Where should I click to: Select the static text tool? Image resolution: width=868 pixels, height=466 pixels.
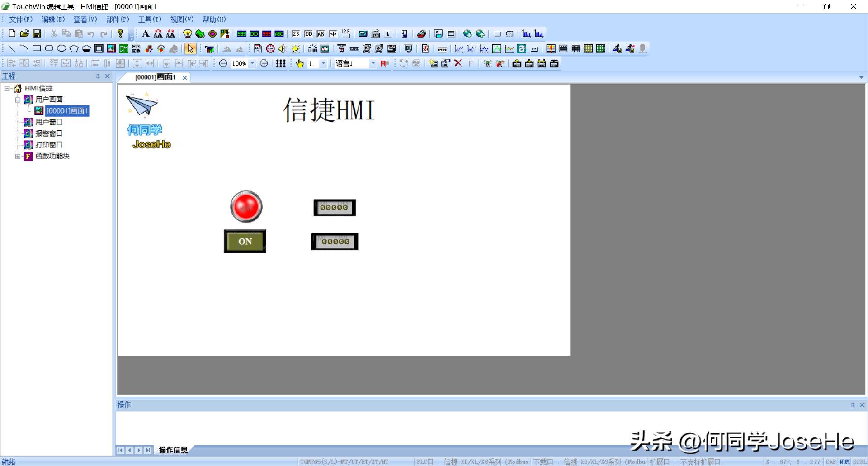click(x=146, y=34)
